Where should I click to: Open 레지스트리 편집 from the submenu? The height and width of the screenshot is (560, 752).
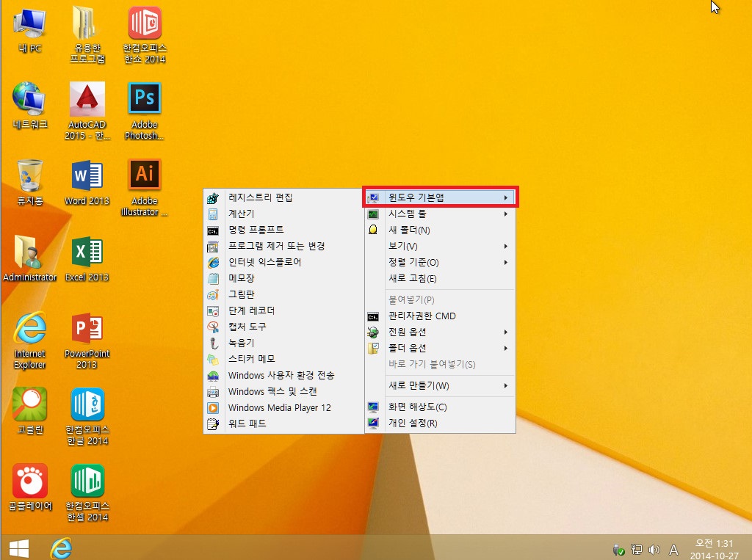tap(284, 197)
